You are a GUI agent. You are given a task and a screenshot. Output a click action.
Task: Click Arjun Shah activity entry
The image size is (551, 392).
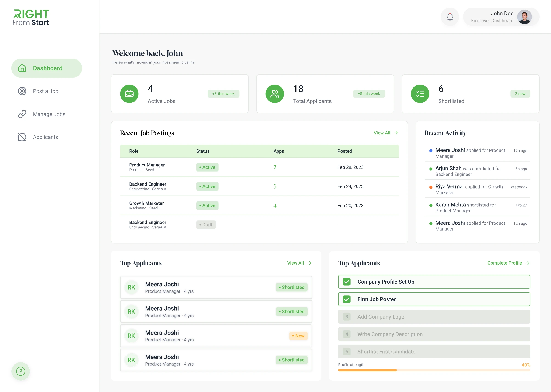coord(477,171)
